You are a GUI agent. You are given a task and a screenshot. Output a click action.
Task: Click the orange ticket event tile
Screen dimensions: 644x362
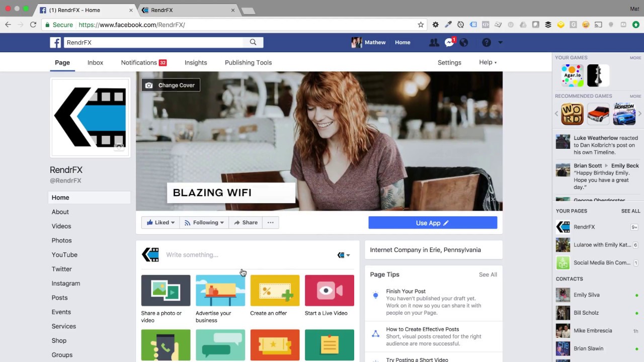point(275,345)
